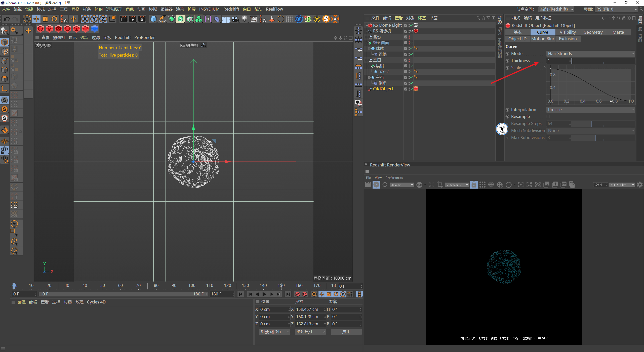This screenshot has height=352, width=644.
Task: Open the Interpolation Precise dropdown
Action: (590, 110)
